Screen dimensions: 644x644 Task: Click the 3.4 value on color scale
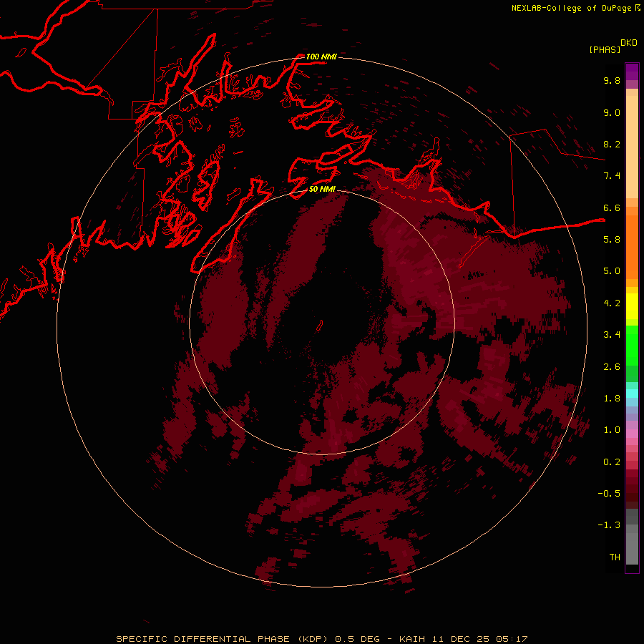pos(612,335)
